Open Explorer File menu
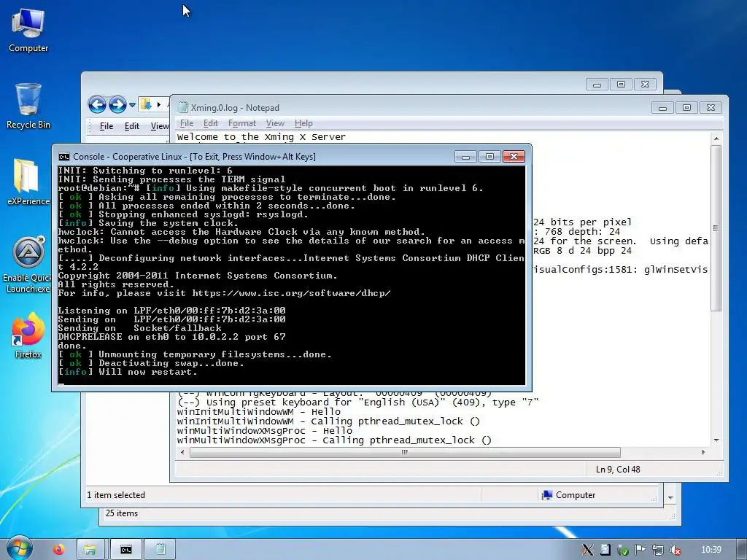747x560 pixels. tap(107, 126)
